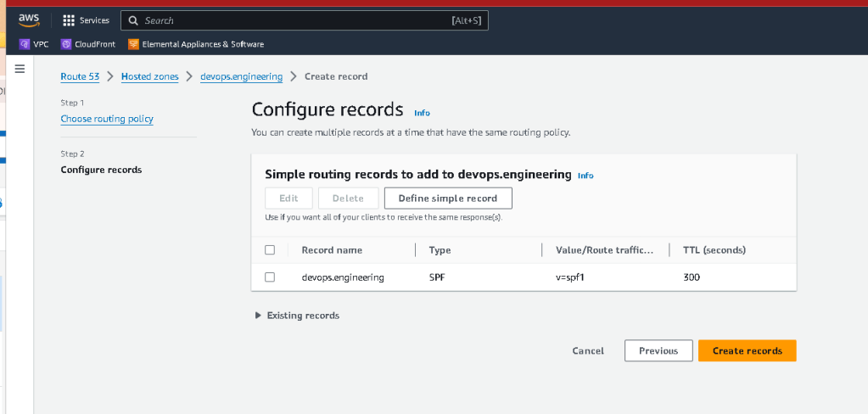Open the VPC shortcut icon
The image size is (868, 414).
[x=24, y=44]
